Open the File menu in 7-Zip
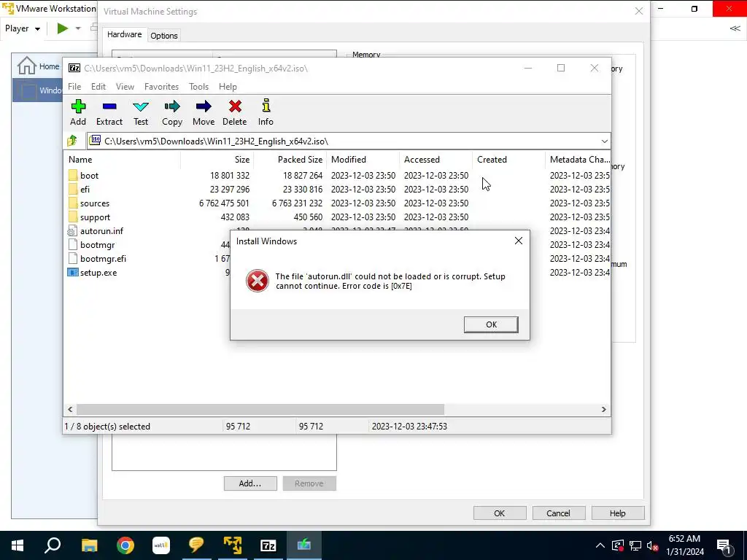This screenshot has height=560, width=747. coord(74,87)
